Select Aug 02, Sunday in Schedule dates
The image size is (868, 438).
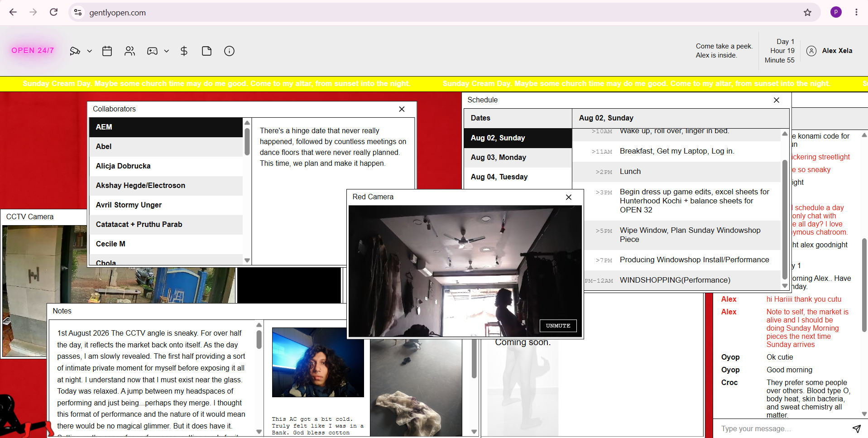518,138
